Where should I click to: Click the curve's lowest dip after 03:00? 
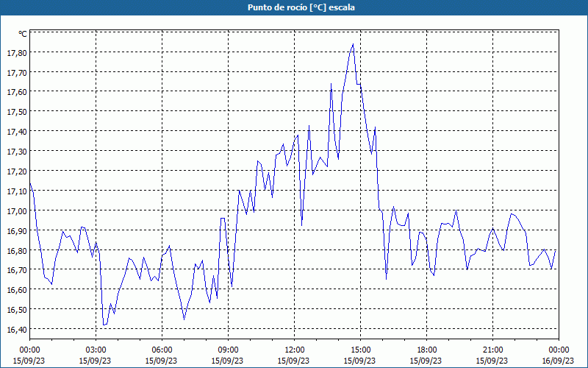[104, 325]
